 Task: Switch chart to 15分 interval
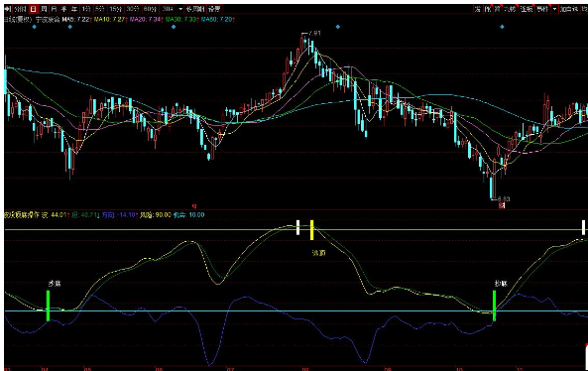tap(115, 9)
